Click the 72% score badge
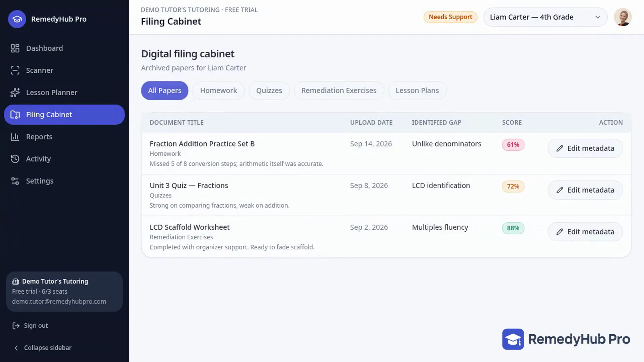Screen dimensions: 644x362 (x=513, y=186)
